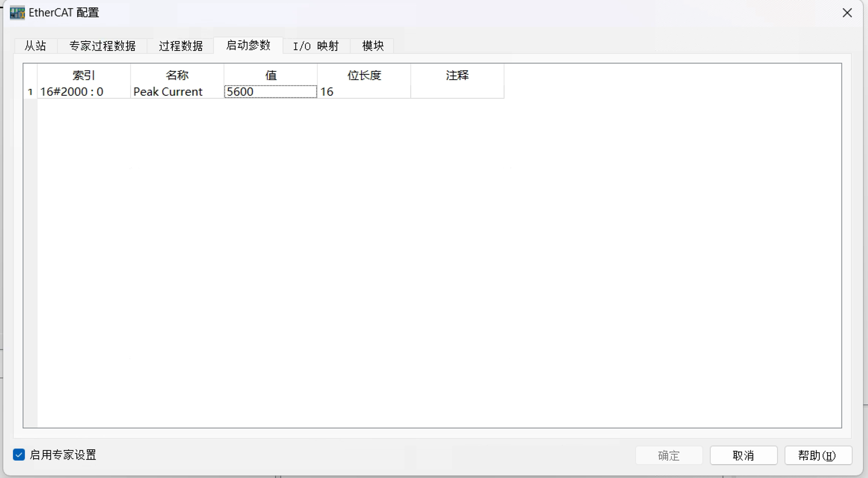Select the Peak Current name cell

tap(177, 92)
